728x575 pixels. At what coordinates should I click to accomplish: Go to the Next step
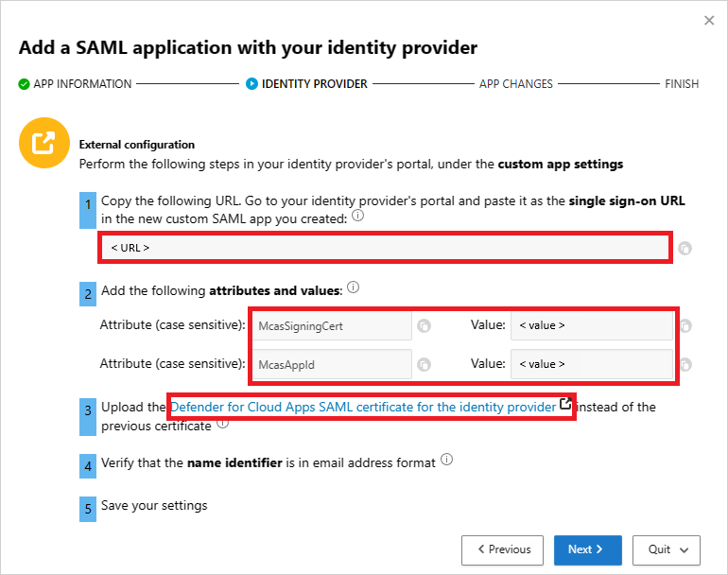587,549
